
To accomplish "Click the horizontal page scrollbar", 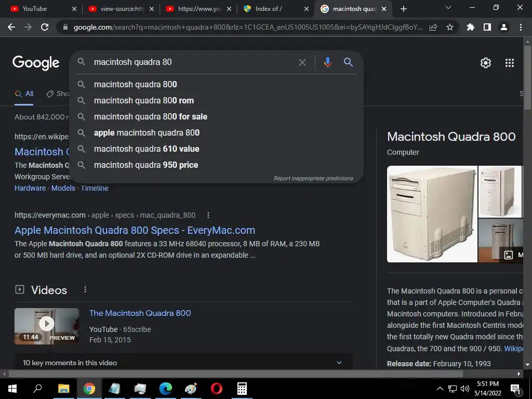I will (x=236, y=374).
